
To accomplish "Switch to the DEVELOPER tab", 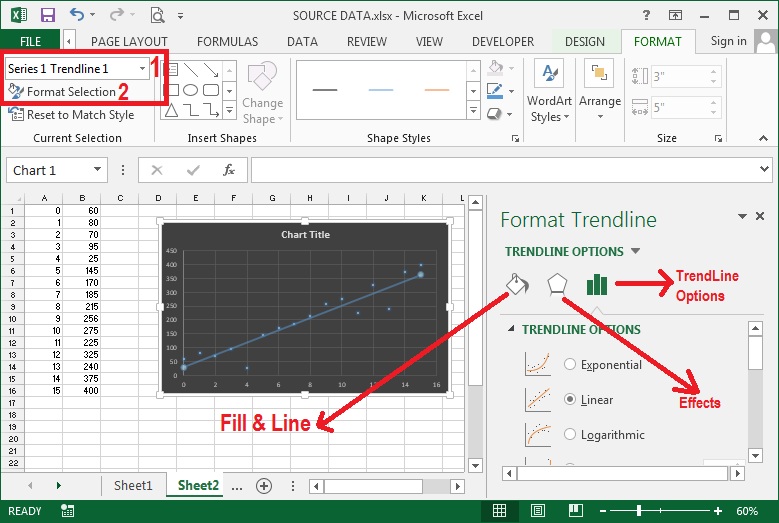I will point(503,42).
